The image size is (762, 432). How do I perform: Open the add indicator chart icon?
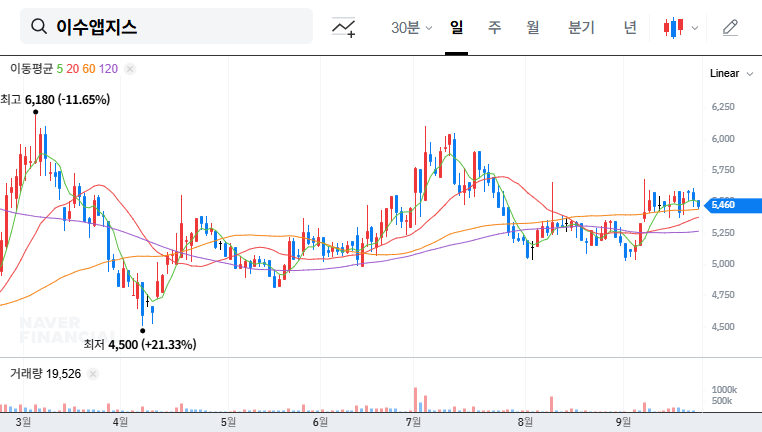coord(344,27)
